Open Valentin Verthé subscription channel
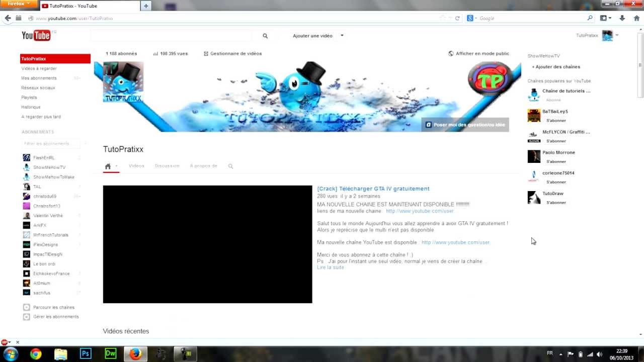This screenshot has width=644, height=362. (48, 216)
